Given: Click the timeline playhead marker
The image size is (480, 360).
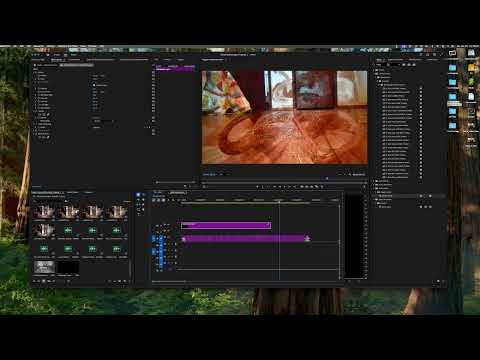Looking at the screenshot, I should click(279, 201).
